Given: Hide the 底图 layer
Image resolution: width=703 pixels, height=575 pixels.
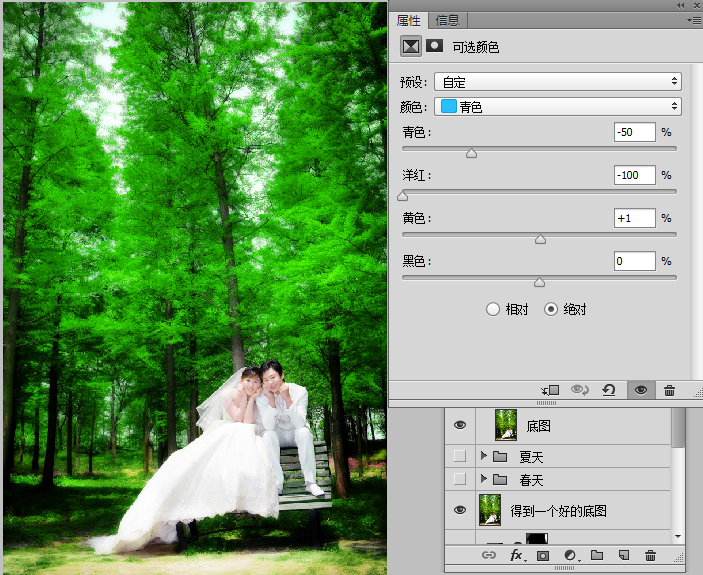Looking at the screenshot, I should [x=460, y=425].
